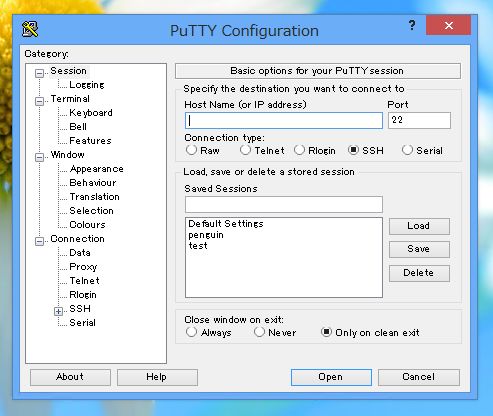Click the PuTTY icon in title bar

(30, 29)
